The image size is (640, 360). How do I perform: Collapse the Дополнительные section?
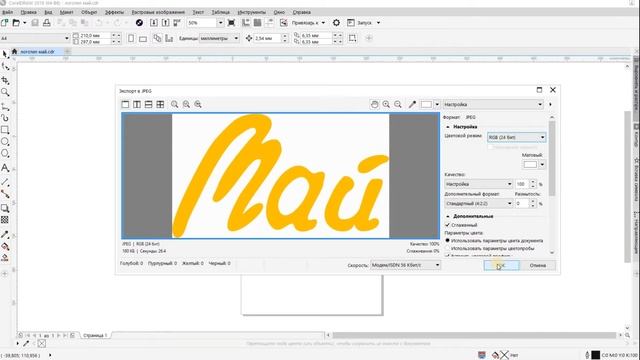point(448,216)
